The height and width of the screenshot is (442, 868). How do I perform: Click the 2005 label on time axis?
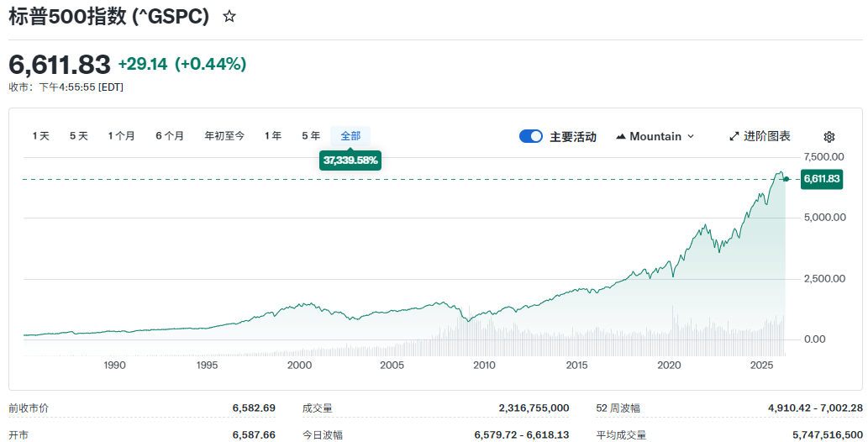[392, 366]
